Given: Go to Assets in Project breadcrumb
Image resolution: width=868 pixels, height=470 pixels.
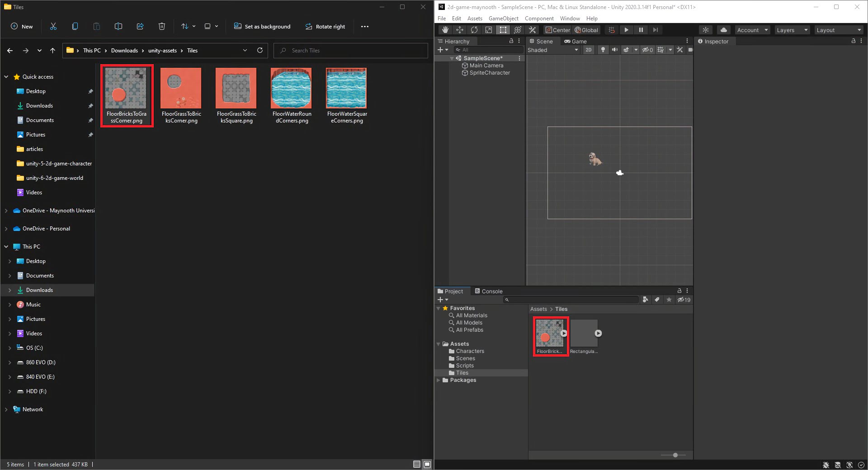Looking at the screenshot, I should [538, 309].
